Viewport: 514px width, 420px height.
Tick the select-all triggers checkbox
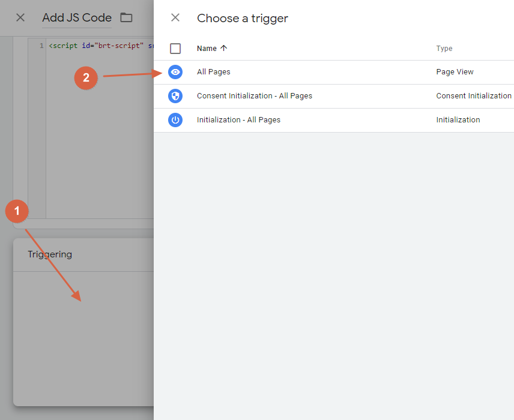(x=175, y=49)
